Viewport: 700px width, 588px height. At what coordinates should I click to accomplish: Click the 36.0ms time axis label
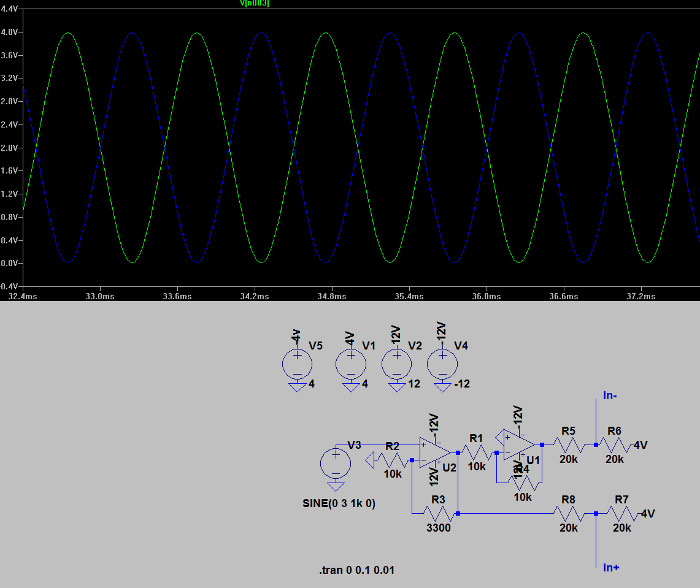(x=487, y=296)
